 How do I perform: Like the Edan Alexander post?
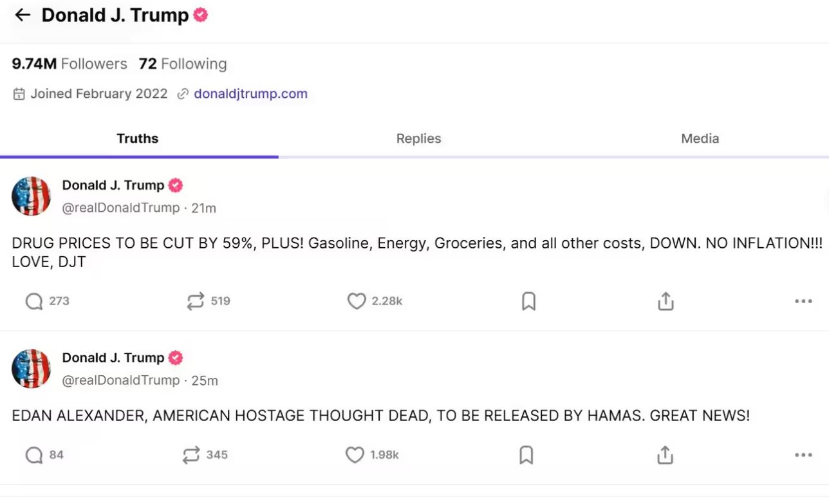tap(355, 455)
